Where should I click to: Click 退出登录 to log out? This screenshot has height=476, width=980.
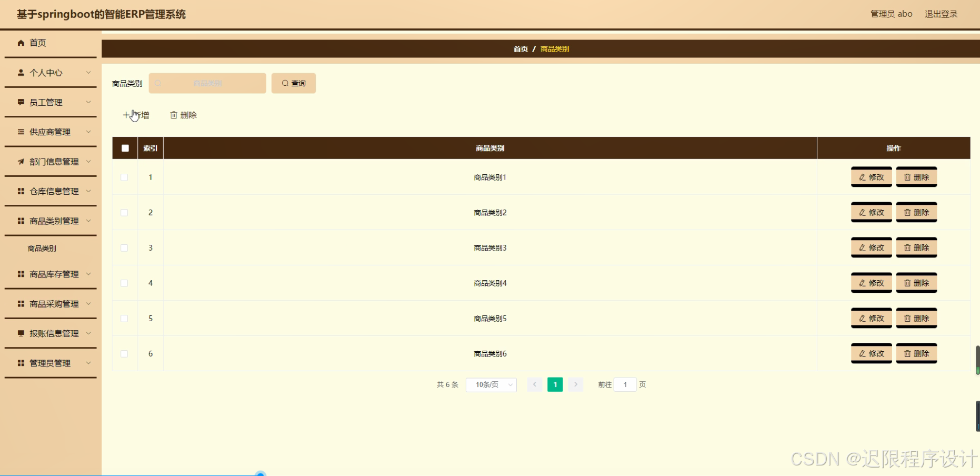[x=942, y=14]
